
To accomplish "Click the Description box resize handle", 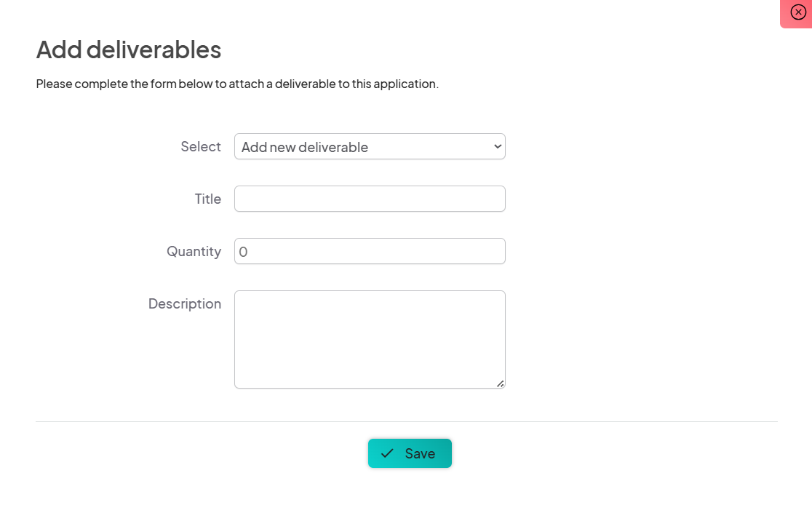I will pyautogui.click(x=501, y=383).
